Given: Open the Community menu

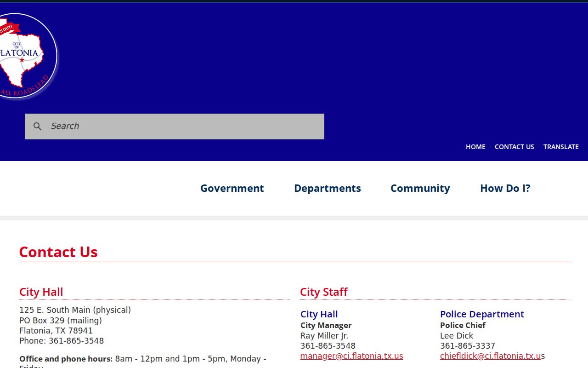Looking at the screenshot, I should point(420,188).
